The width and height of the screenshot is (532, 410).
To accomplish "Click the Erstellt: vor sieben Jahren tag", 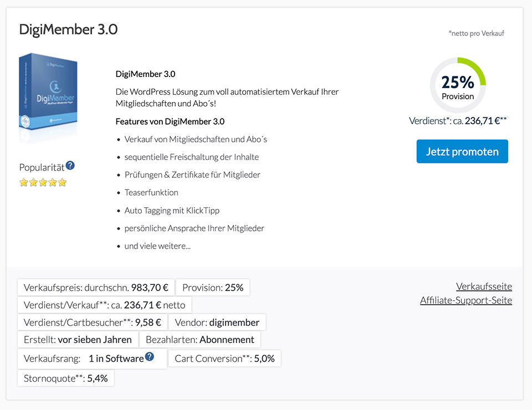I will [78, 340].
